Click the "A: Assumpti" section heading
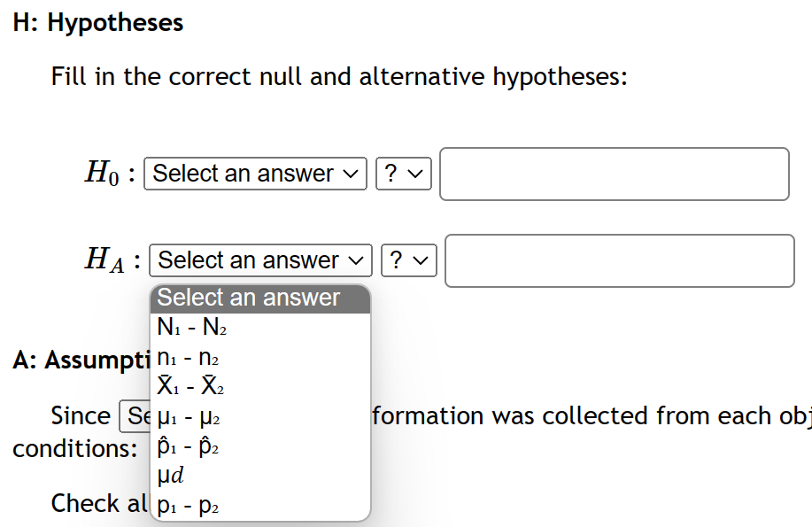 [80, 360]
